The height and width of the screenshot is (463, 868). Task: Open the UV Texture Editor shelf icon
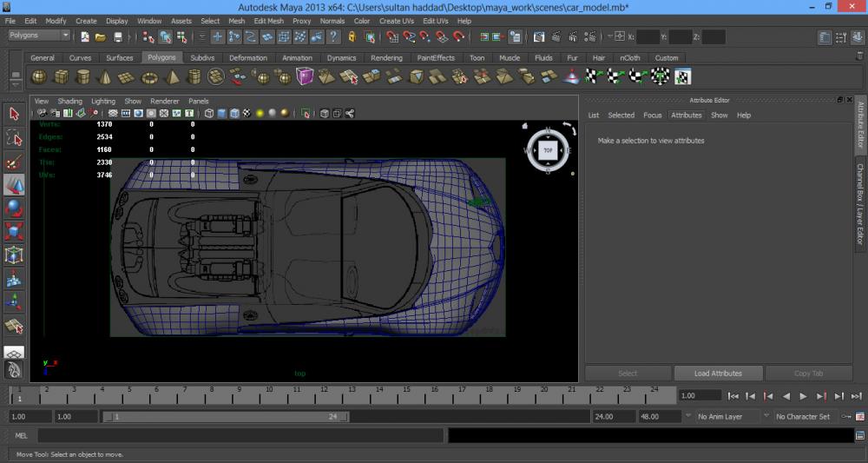682,77
